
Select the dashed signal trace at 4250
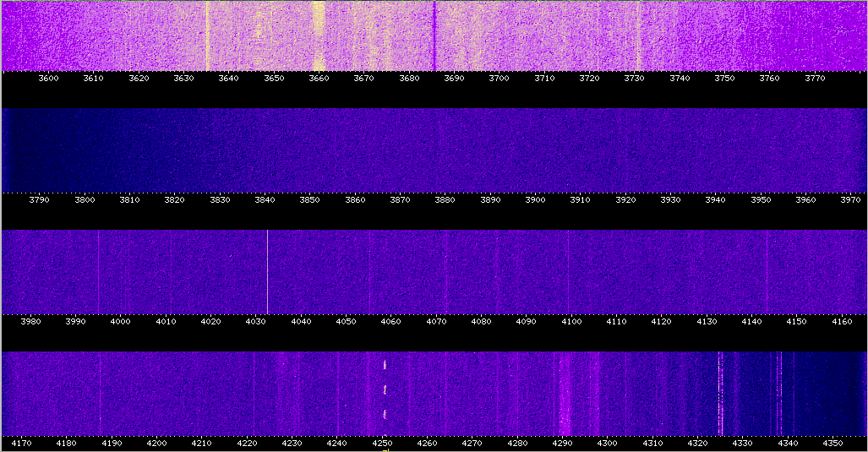click(385, 390)
